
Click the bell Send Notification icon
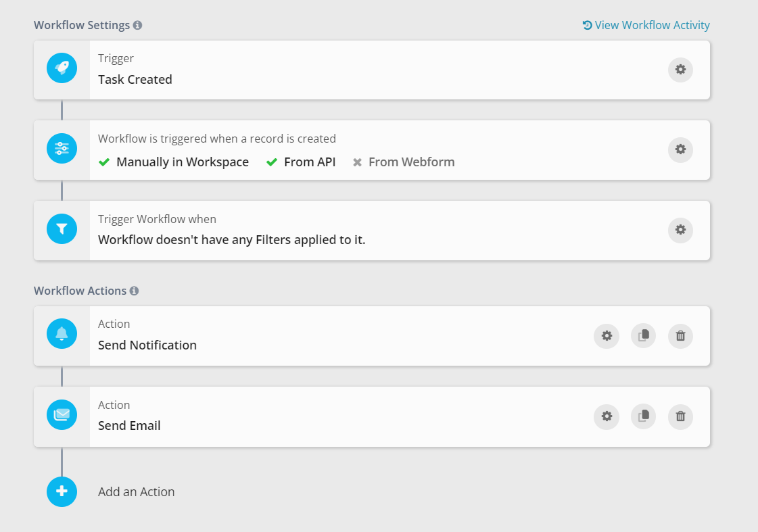pos(62,335)
